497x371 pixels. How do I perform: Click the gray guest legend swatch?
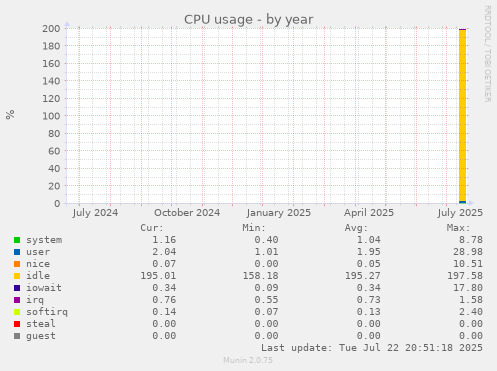coord(17,336)
